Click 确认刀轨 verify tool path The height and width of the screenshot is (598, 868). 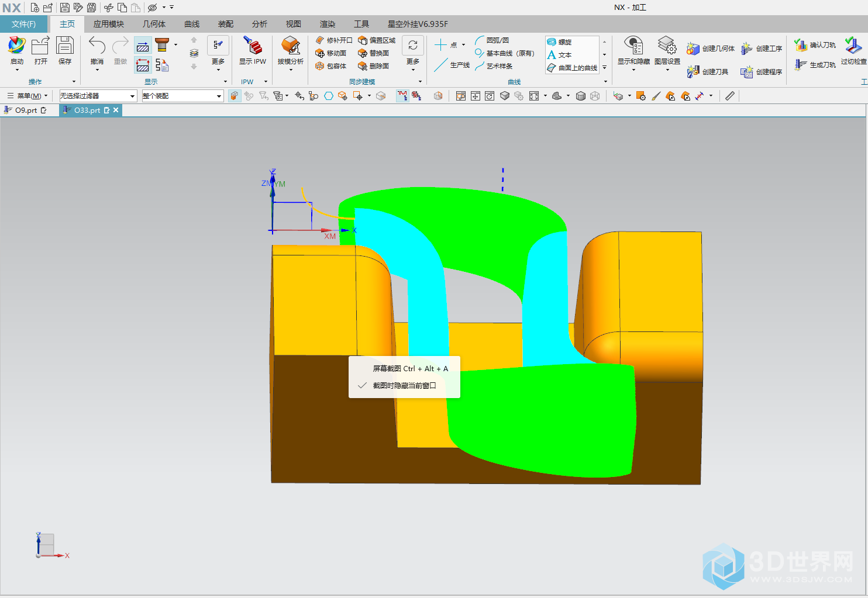(x=815, y=45)
